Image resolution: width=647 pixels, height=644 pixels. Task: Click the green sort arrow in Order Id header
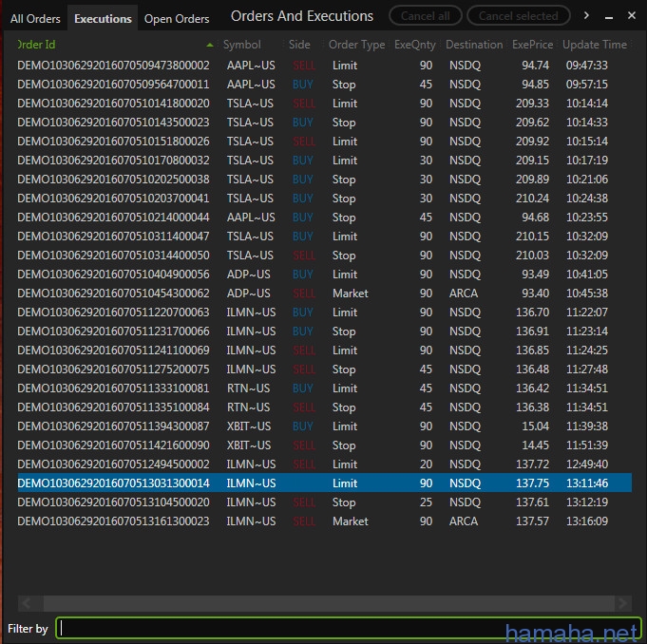[x=210, y=45]
